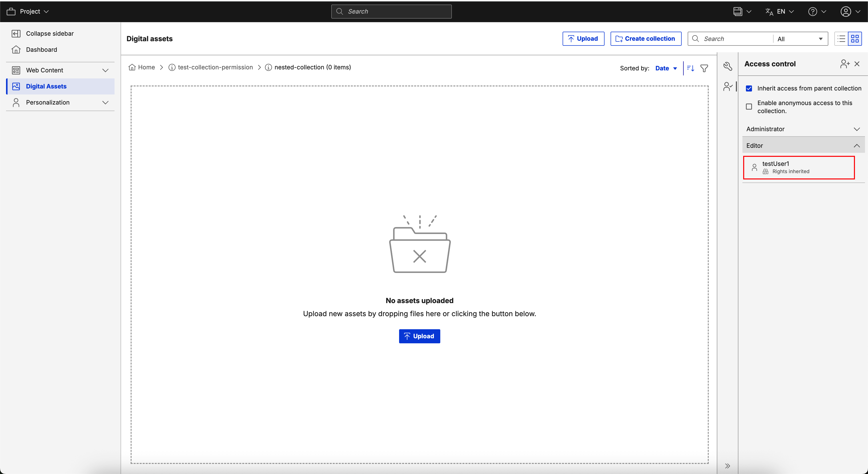Switch to grid view of assets
868x474 pixels.
point(855,38)
